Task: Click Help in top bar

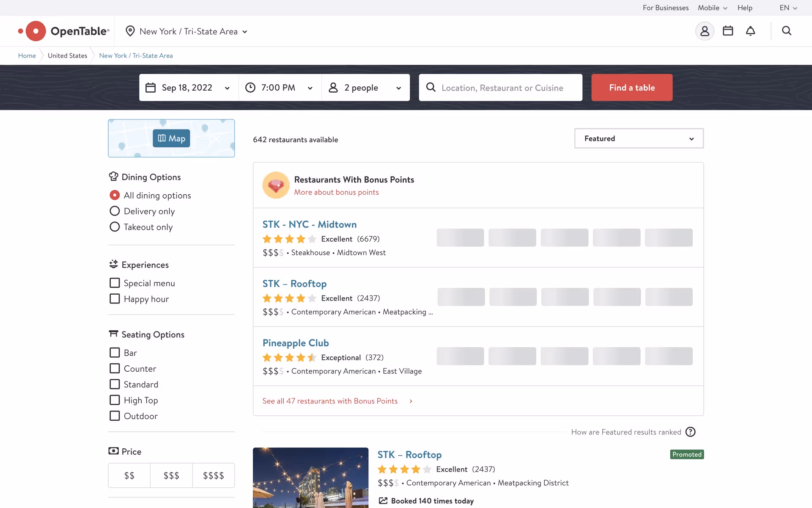Action: click(745, 8)
